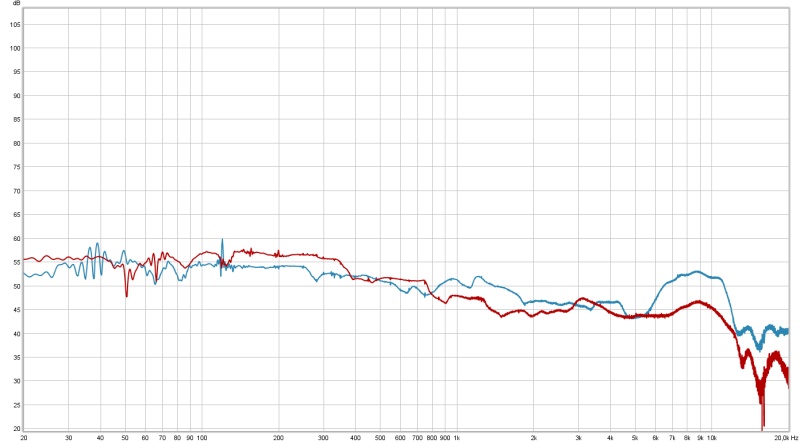Click the 75 label on the dB axis
This screenshot has height=443, width=800.
coord(14,167)
